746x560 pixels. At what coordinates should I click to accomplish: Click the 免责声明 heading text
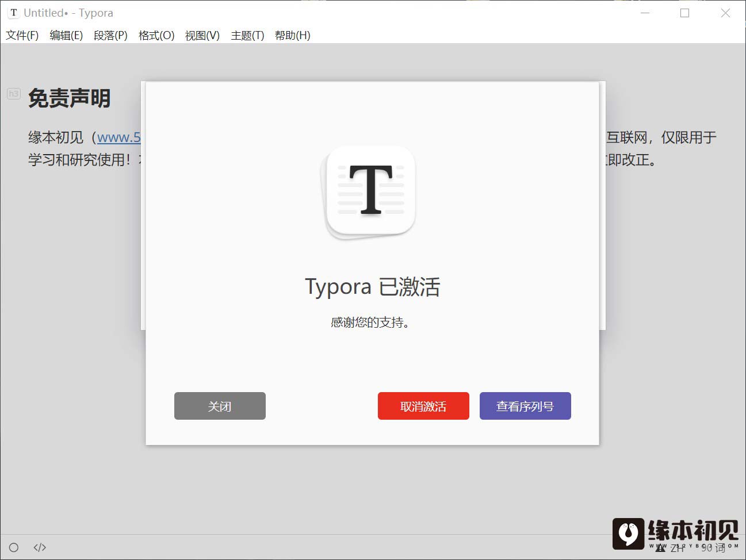tap(69, 98)
